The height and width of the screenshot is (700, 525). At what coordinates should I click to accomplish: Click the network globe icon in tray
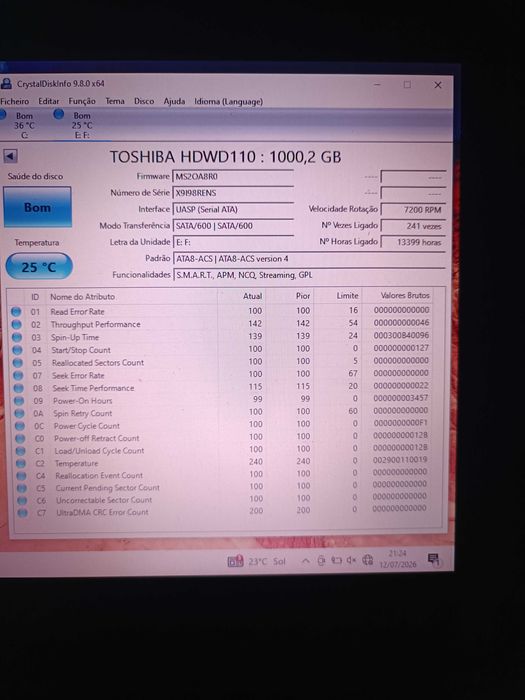[x=367, y=560]
